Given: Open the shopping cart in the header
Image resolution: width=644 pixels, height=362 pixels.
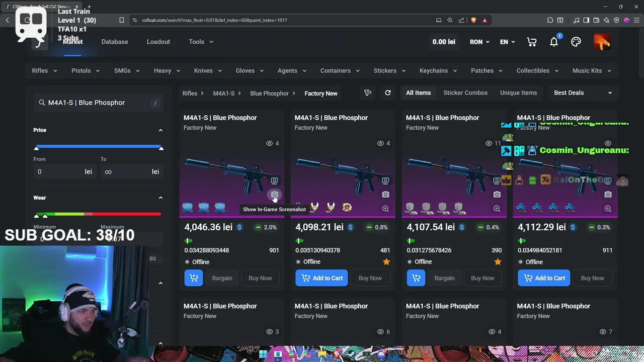Looking at the screenshot, I should click(532, 42).
